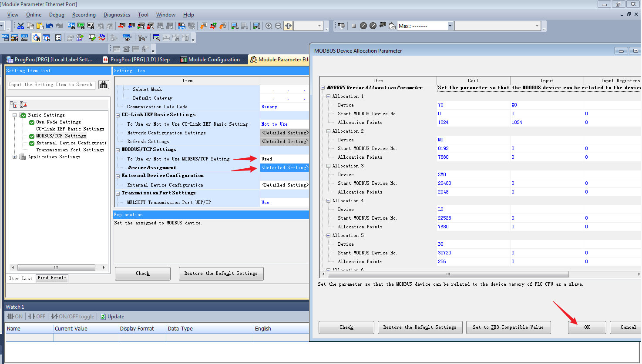This screenshot has width=642, height=364.
Task: Click the Setting Item search input field
Action: [51, 85]
